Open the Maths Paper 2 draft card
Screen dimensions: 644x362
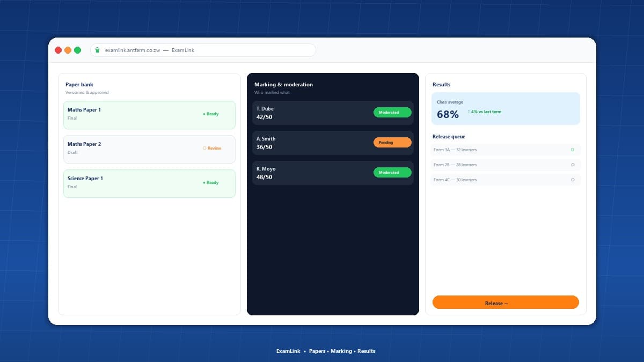(x=149, y=150)
